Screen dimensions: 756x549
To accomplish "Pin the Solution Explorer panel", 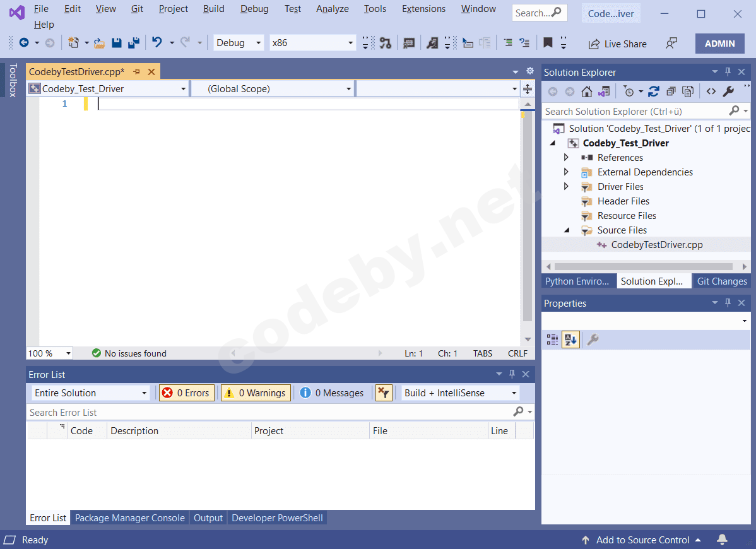I will (728, 72).
